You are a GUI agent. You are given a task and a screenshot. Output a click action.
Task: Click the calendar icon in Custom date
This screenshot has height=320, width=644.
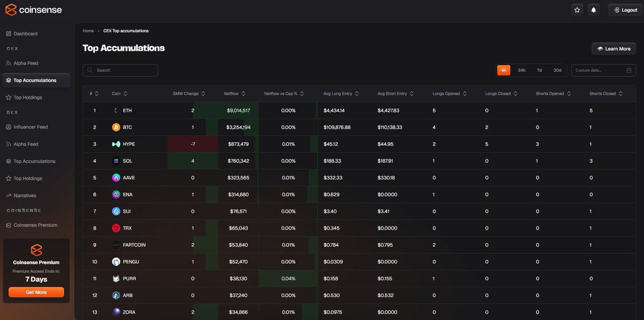pos(628,70)
